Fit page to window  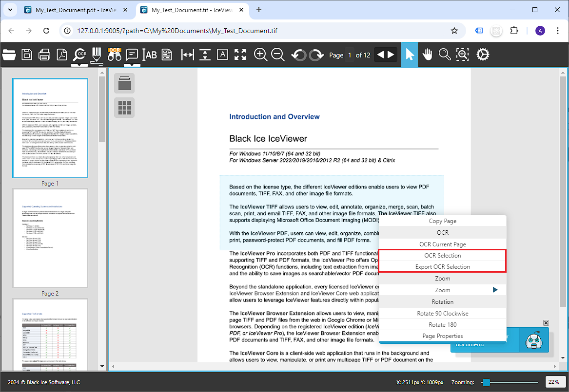[240, 55]
